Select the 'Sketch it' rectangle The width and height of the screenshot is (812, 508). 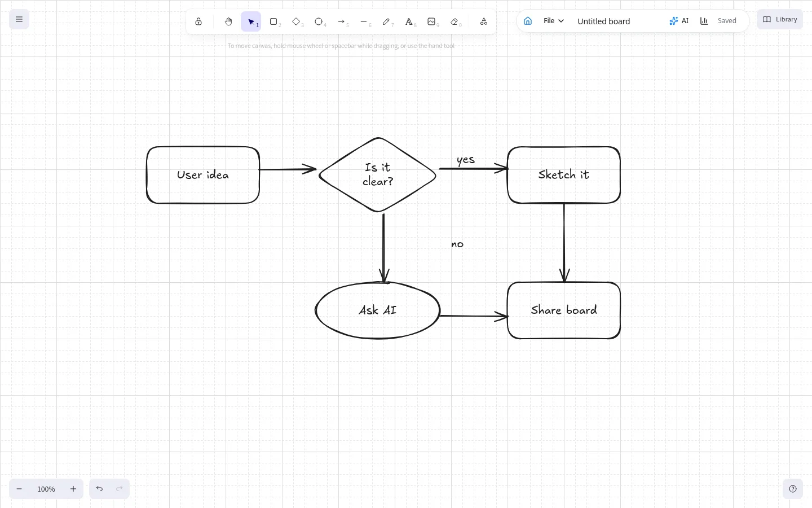tap(564, 175)
